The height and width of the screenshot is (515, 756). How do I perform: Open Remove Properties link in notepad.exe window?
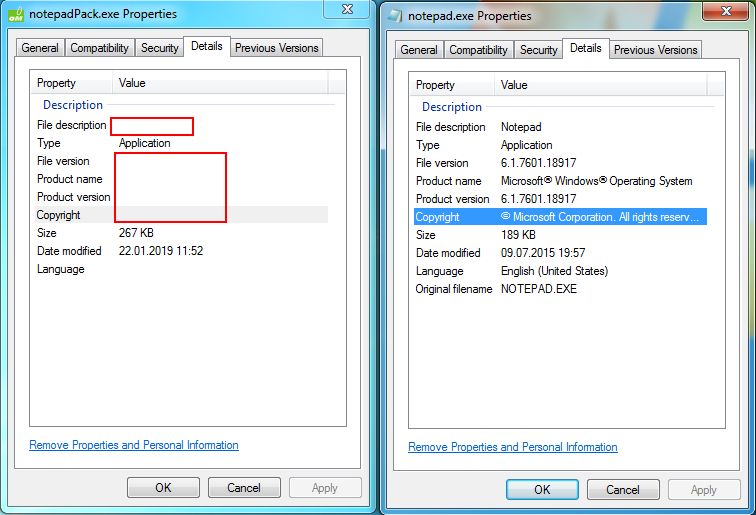pyautogui.click(x=513, y=447)
